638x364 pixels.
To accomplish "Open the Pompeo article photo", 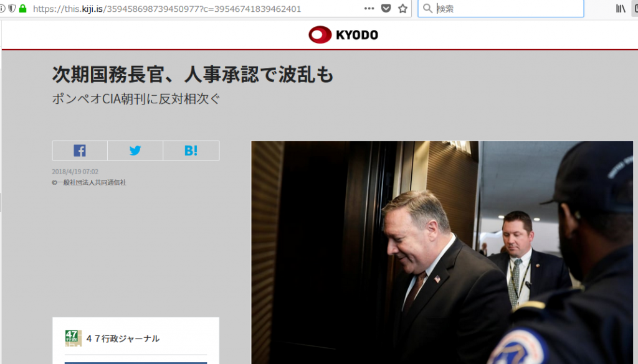I will [x=442, y=252].
